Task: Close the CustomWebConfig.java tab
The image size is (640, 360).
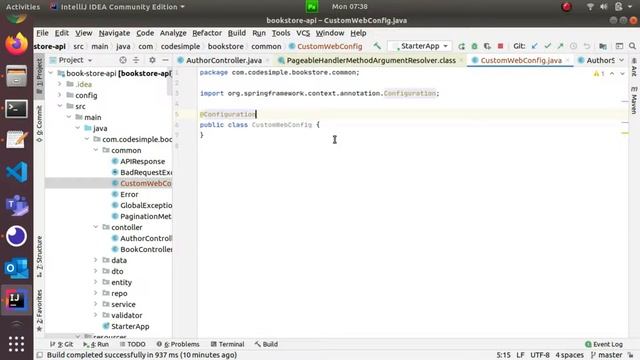Action: pyautogui.click(x=568, y=60)
